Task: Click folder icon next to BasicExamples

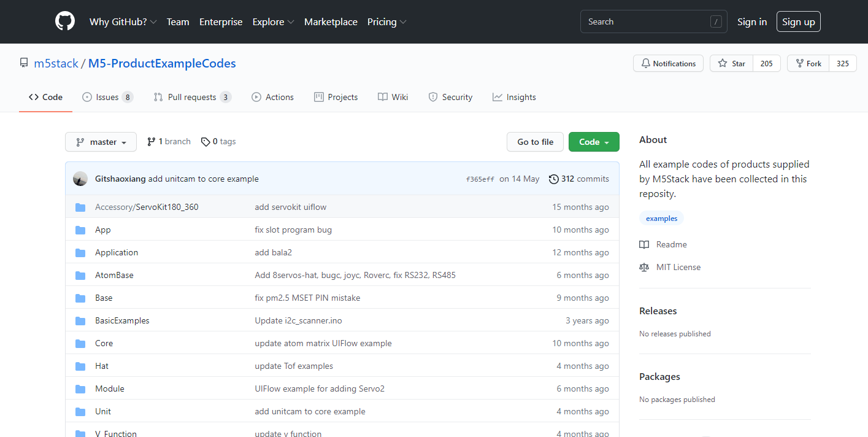Action: click(x=80, y=320)
